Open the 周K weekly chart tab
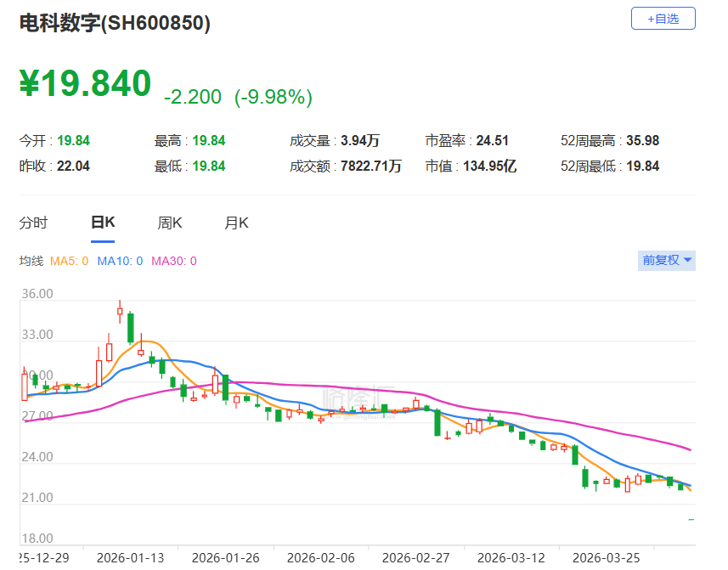This screenshot has height=570, width=728. pos(169,223)
